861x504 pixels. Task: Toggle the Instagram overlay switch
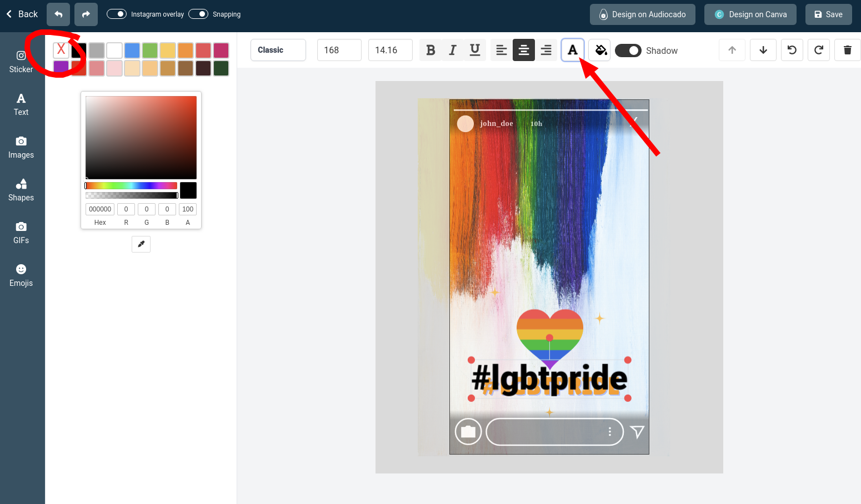(117, 14)
